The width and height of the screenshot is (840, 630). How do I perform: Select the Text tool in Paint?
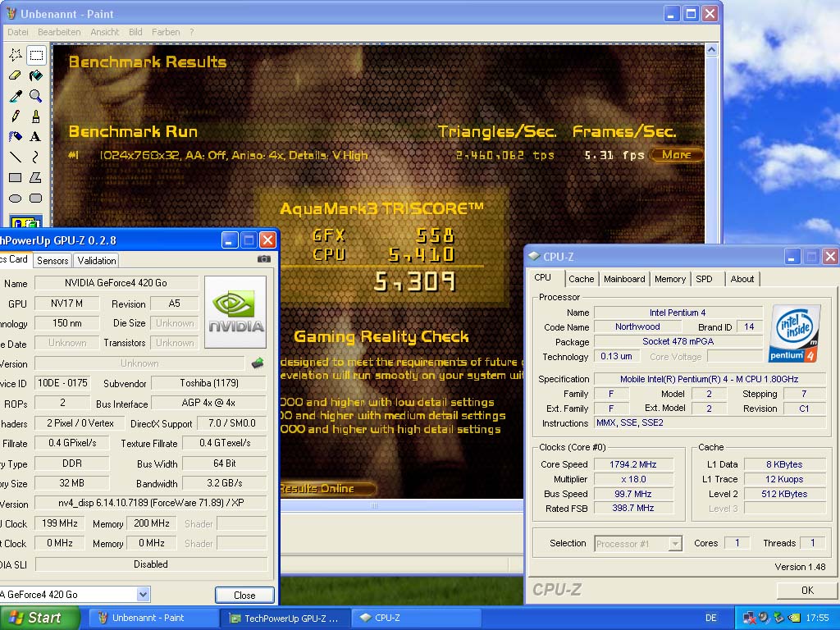point(36,137)
